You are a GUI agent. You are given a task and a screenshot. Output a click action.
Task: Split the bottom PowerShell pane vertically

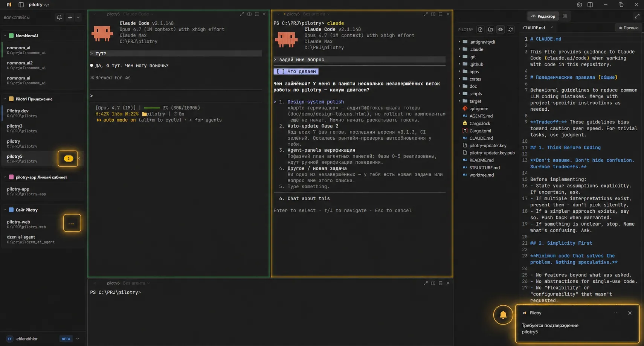pos(433,283)
